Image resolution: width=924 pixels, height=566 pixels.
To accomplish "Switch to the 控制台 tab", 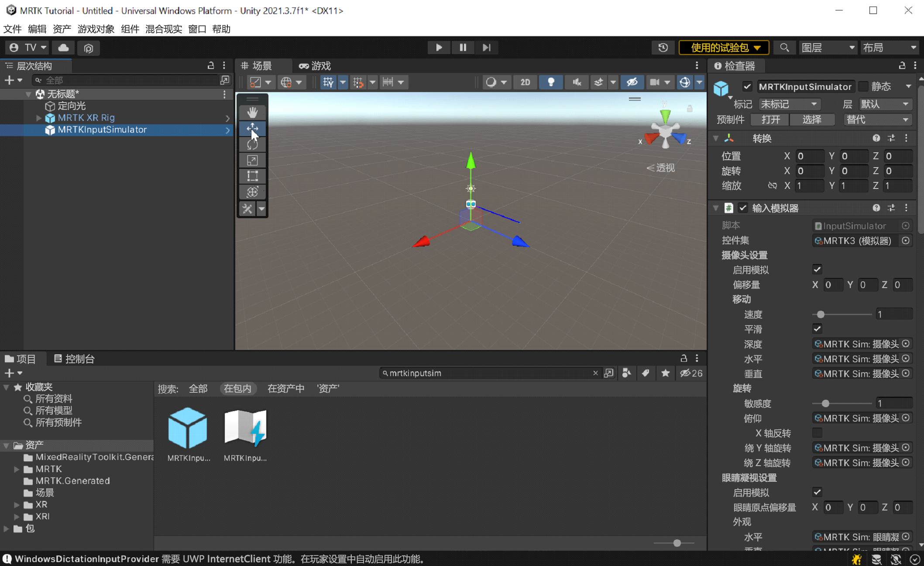I will [74, 359].
